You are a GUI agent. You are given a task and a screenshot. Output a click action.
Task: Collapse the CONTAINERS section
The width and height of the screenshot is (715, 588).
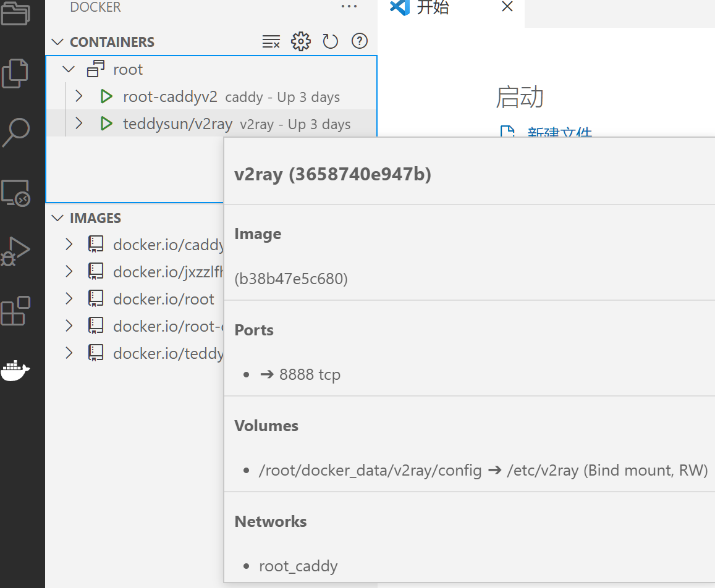point(57,42)
